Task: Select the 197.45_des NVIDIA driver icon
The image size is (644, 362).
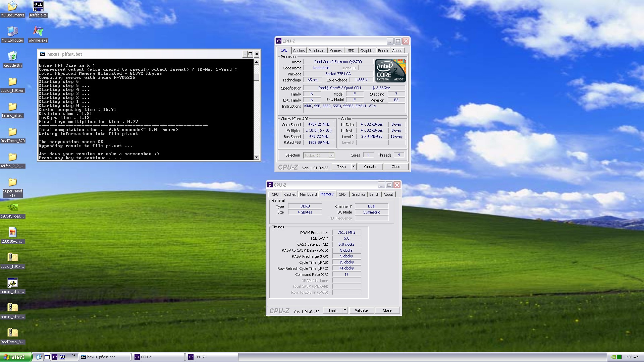Action: pos(12,210)
